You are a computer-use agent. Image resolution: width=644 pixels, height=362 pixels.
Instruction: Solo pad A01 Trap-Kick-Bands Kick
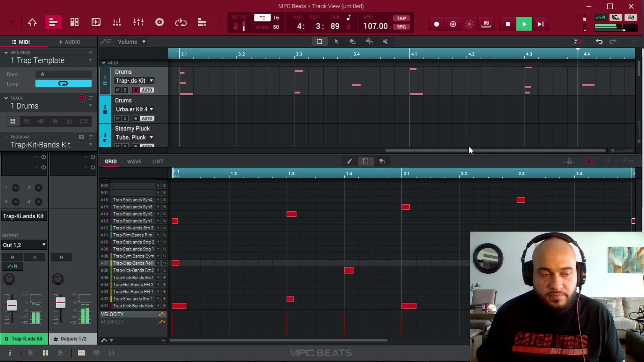click(164, 306)
